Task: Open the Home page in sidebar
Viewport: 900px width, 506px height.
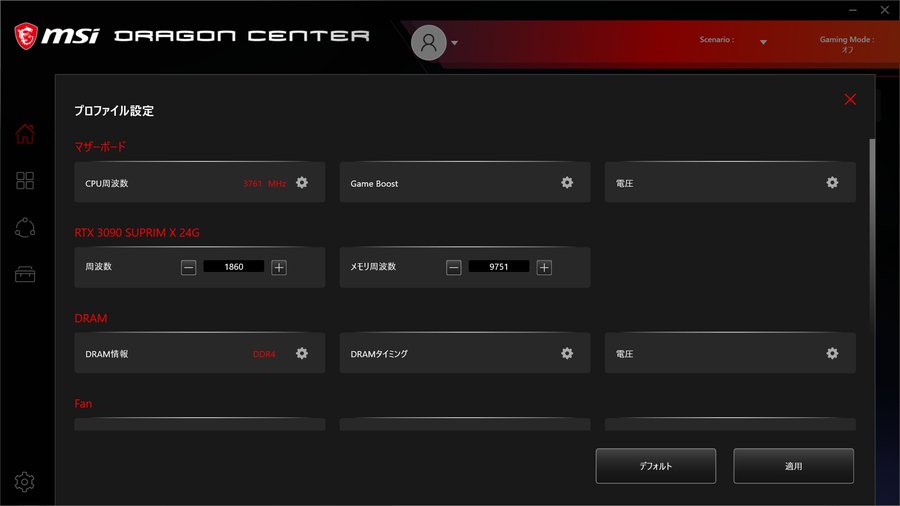Action: [x=25, y=134]
